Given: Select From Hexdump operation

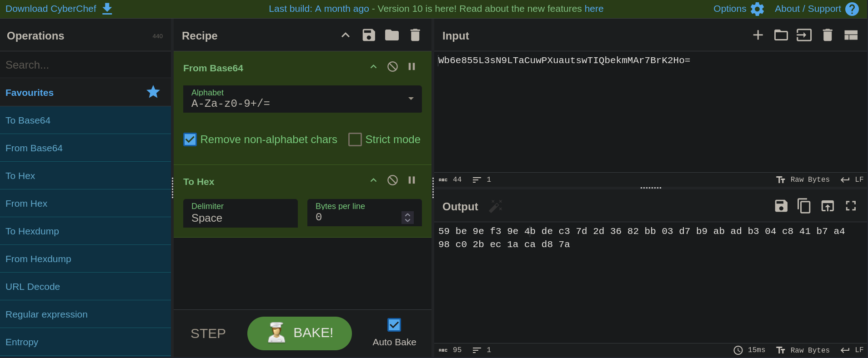Looking at the screenshot, I should [x=85, y=259].
